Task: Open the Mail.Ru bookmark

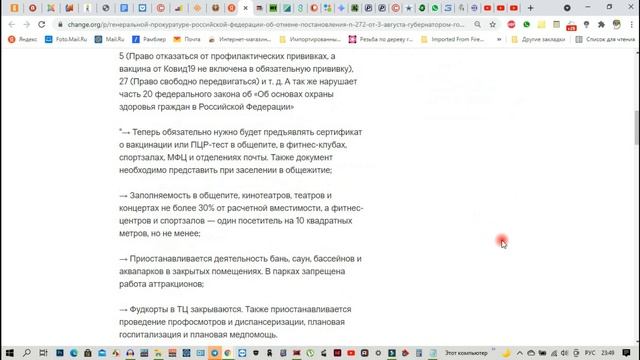Action: 109,39
